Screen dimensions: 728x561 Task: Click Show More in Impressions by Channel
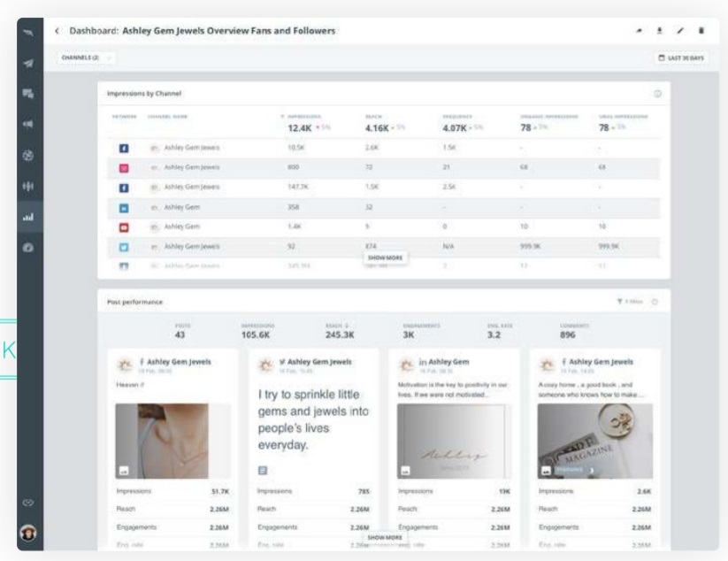(385, 257)
